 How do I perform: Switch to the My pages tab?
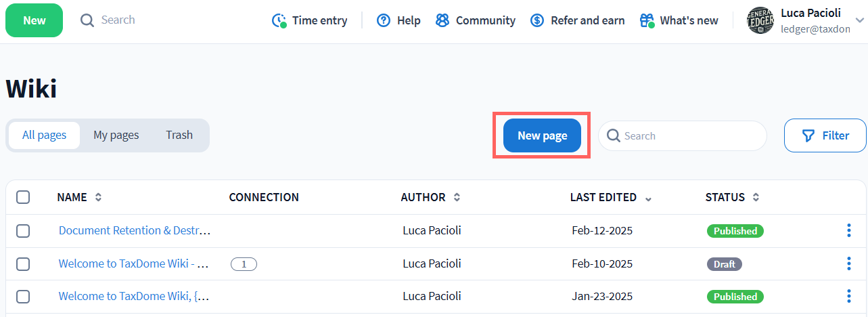coord(116,135)
